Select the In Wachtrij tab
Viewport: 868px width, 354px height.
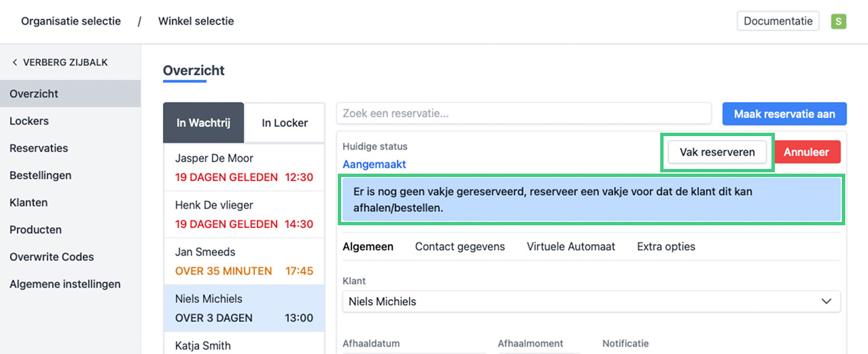point(203,123)
